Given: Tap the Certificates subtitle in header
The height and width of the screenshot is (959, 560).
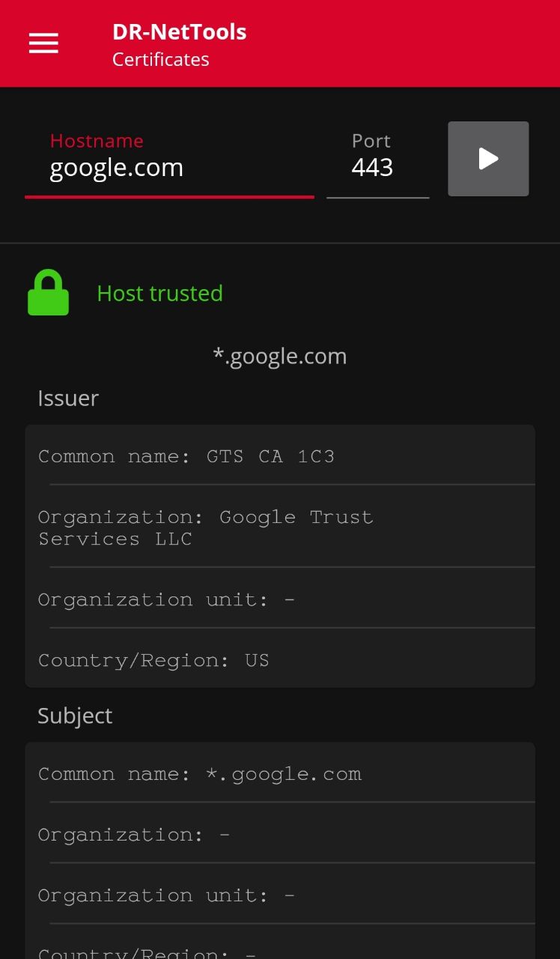Looking at the screenshot, I should tap(161, 60).
